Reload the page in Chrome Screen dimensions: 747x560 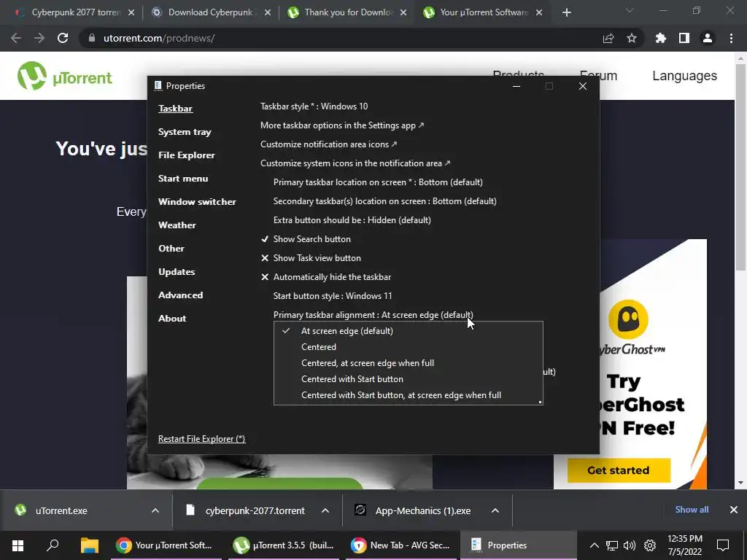coord(63,38)
